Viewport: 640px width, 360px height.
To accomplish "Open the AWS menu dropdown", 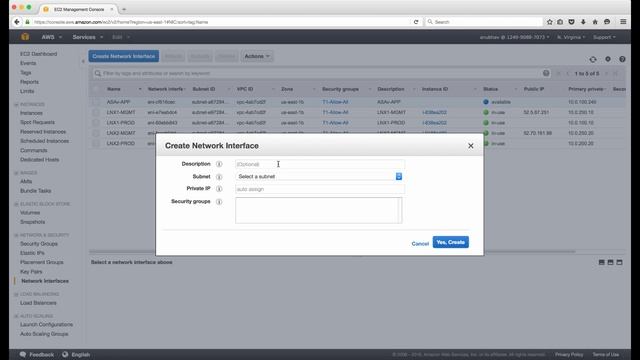I will coord(51,37).
